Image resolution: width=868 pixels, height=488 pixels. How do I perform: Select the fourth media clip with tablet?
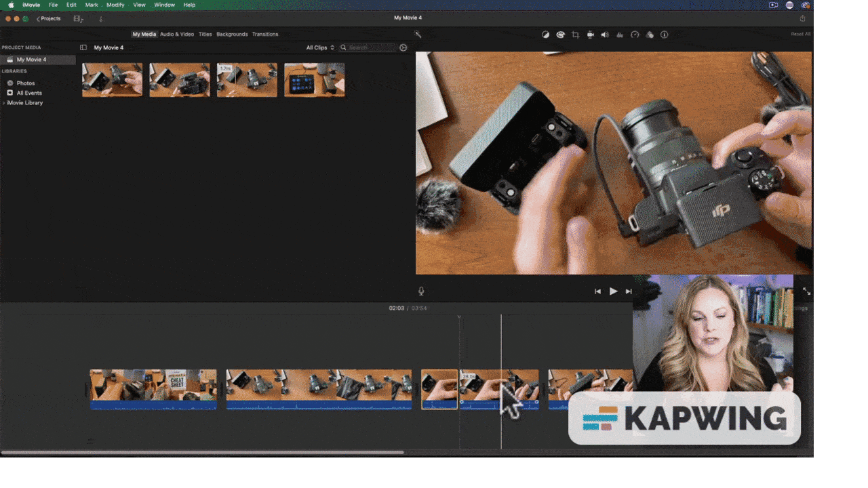tap(314, 80)
